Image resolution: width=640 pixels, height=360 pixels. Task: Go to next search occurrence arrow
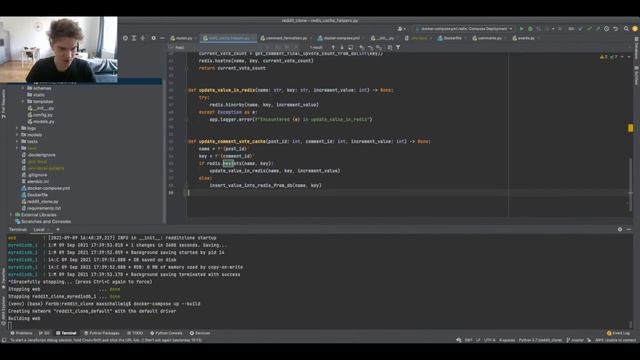point(342,47)
